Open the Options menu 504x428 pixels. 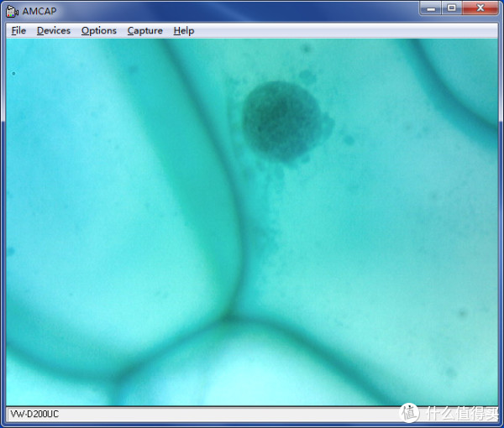click(x=98, y=31)
